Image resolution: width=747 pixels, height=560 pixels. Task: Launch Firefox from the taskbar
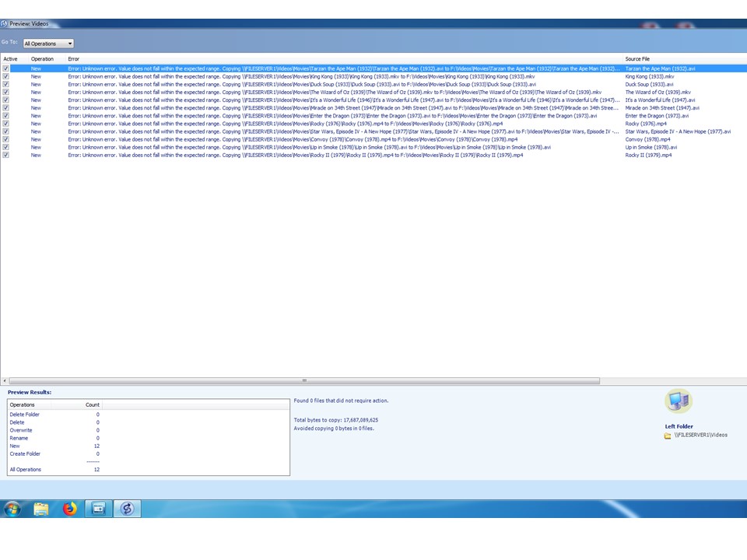[x=70, y=509]
